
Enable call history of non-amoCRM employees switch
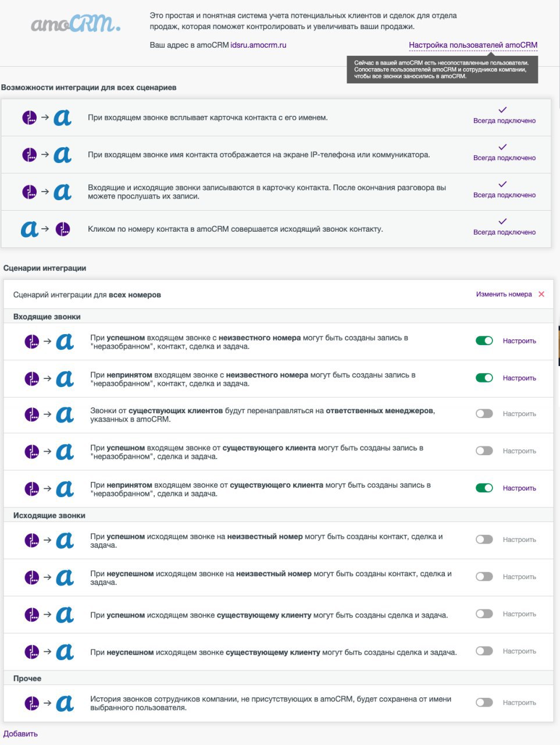tap(484, 703)
